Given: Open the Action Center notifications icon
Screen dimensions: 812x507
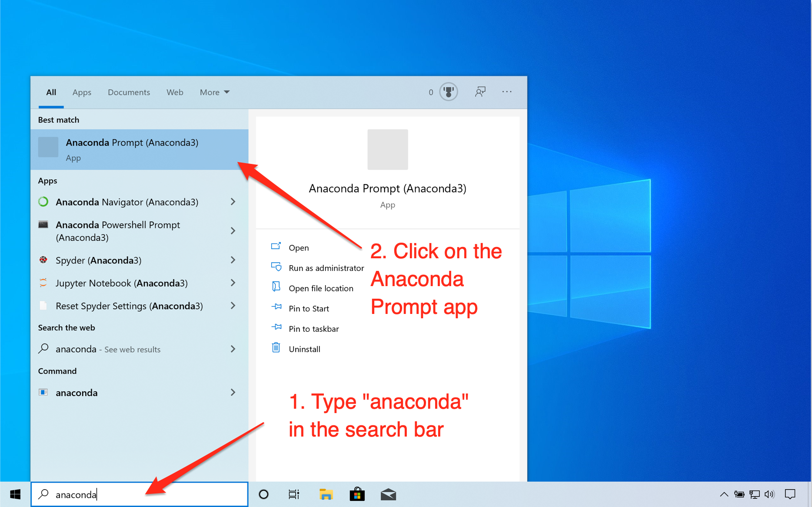Looking at the screenshot, I should [790, 494].
